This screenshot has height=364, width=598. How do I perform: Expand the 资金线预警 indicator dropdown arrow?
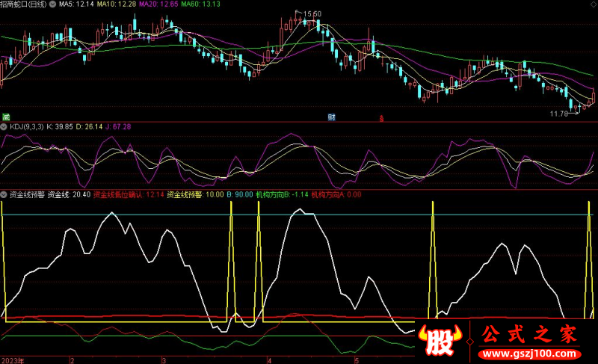[4, 194]
